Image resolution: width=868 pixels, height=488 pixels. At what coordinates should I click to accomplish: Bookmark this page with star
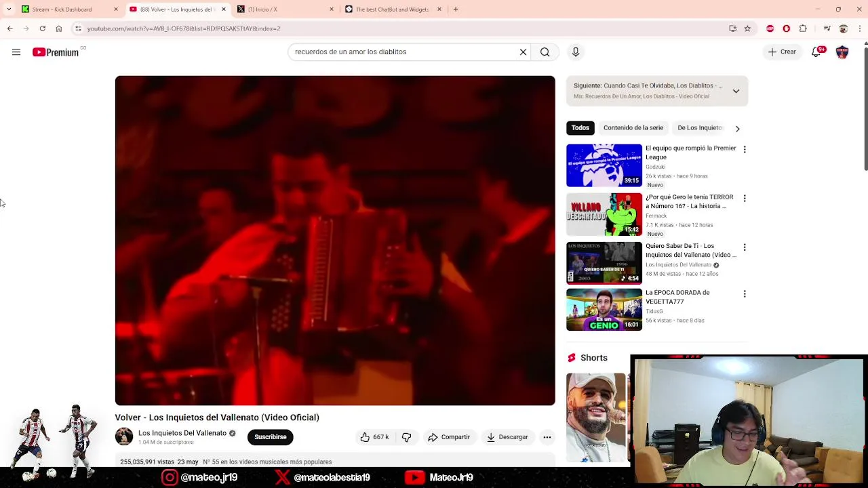(747, 28)
